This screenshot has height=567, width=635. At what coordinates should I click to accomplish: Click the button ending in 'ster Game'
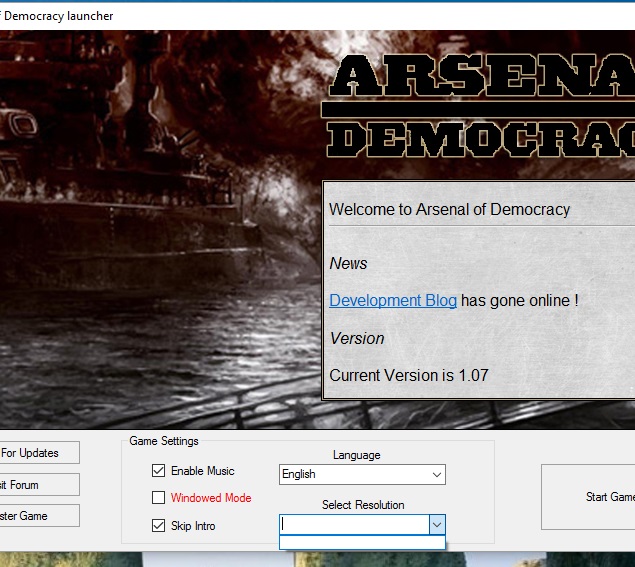(x=39, y=516)
